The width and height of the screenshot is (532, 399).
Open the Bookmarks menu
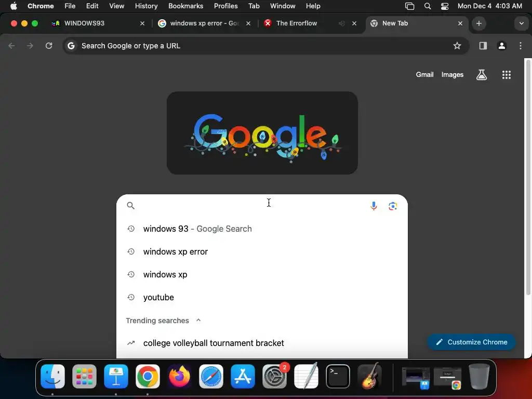click(185, 6)
